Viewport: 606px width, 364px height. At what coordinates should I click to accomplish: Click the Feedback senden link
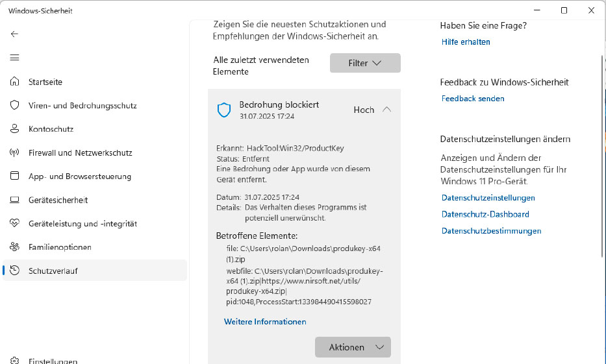[x=473, y=99]
